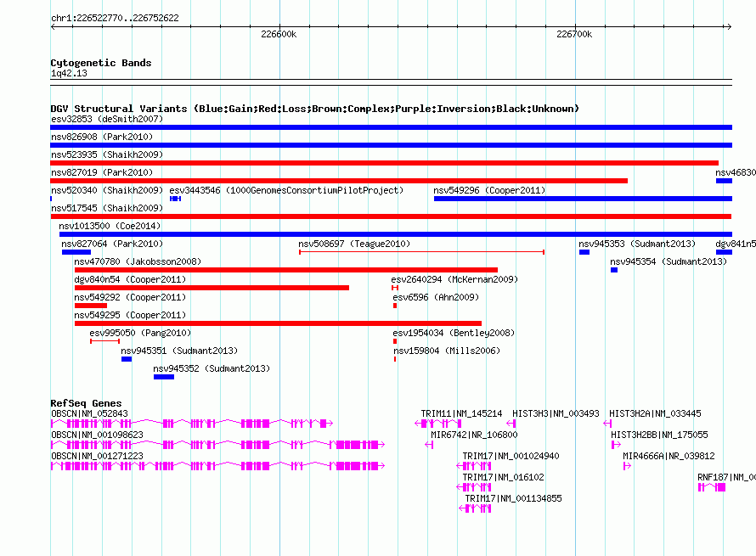The image size is (756, 556).
Task: Select the nsv945353 (Sudmant2013) label
Action: pyautogui.click(x=637, y=244)
